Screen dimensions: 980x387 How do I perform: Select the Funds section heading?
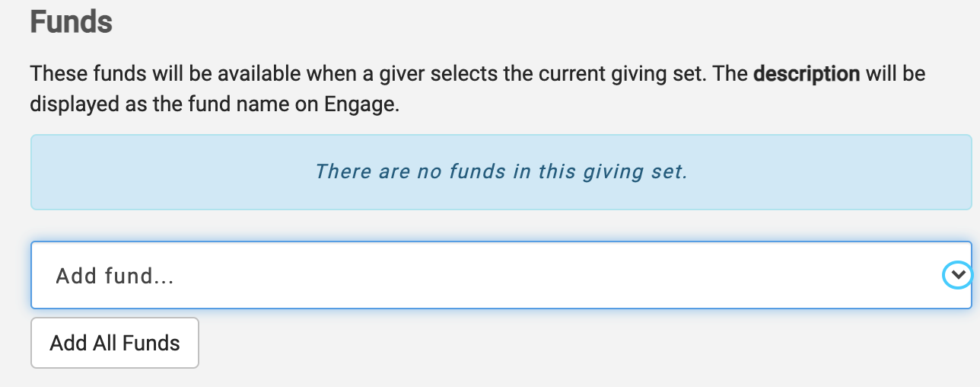tap(72, 21)
